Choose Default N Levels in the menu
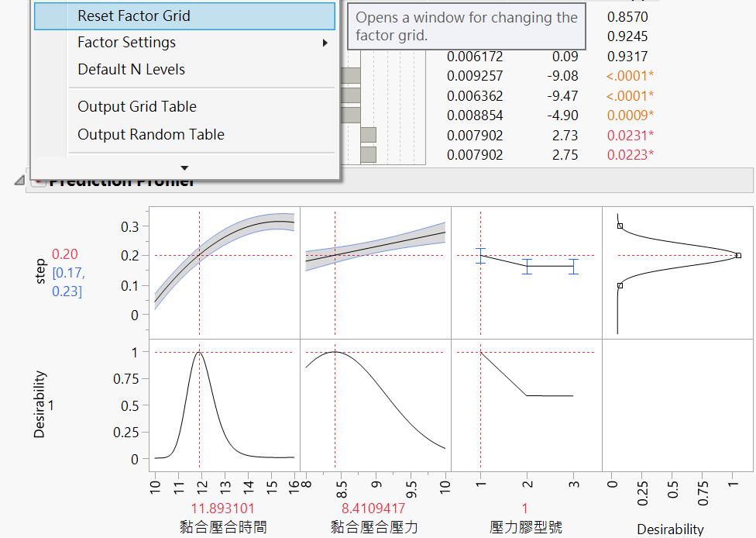Image resolution: width=756 pixels, height=538 pixels. click(x=129, y=69)
